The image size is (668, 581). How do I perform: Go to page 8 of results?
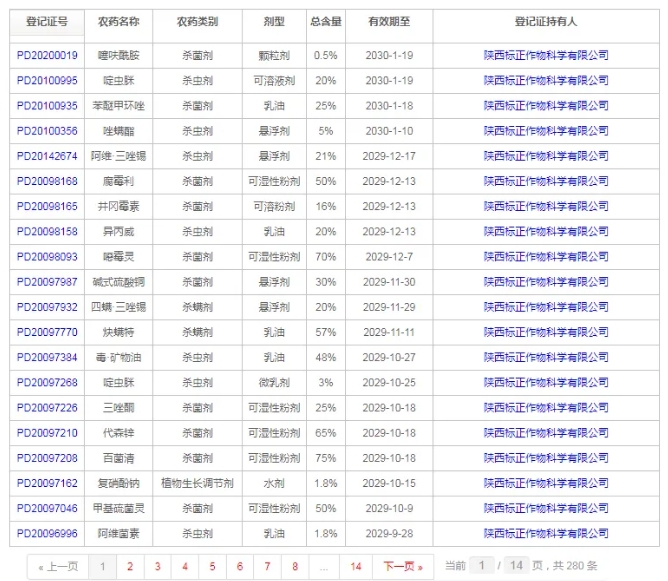pyautogui.click(x=295, y=567)
